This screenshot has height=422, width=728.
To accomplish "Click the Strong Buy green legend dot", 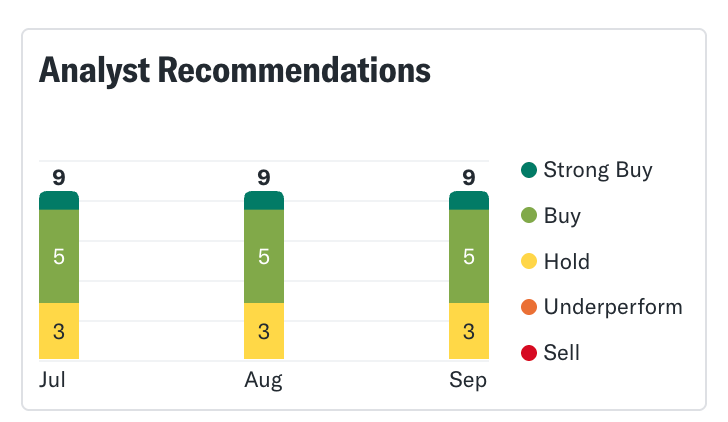I will pyautogui.click(x=529, y=170).
